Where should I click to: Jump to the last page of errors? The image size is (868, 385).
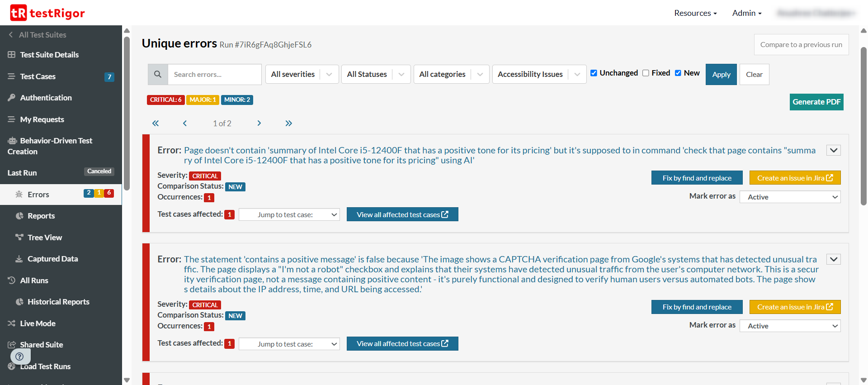(x=288, y=124)
